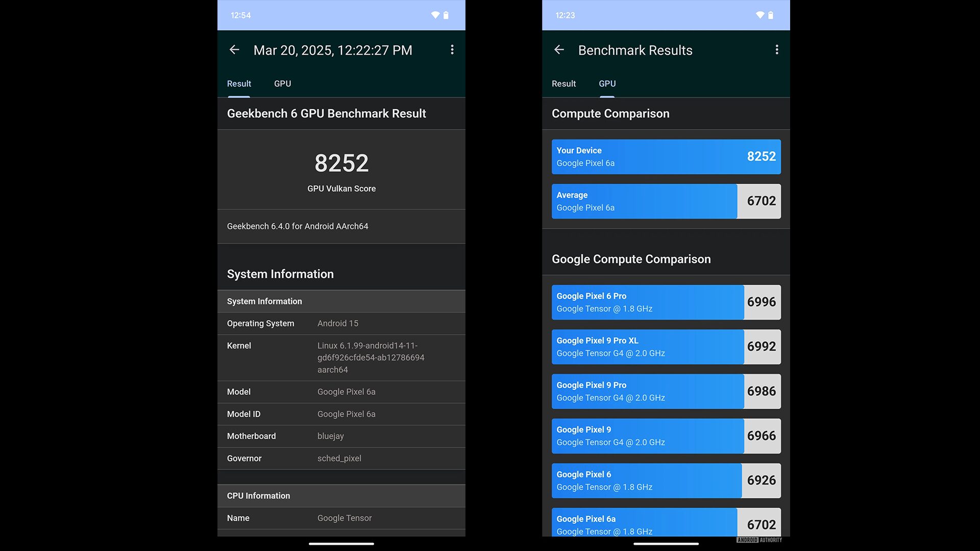The width and height of the screenshot is (980, 551).
Task: Open overflow menu on left phone screen
Action: click(452, 49)
